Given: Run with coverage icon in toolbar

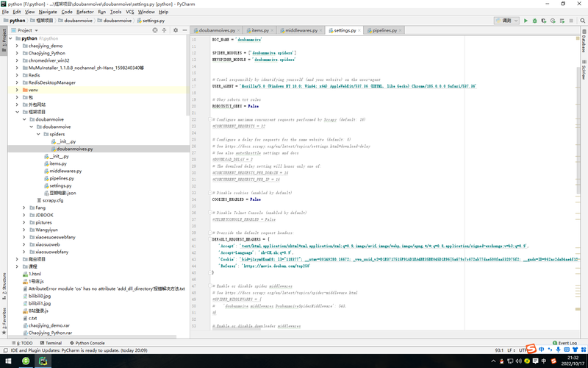Looking at the screenshot, I should click(544, 21).
